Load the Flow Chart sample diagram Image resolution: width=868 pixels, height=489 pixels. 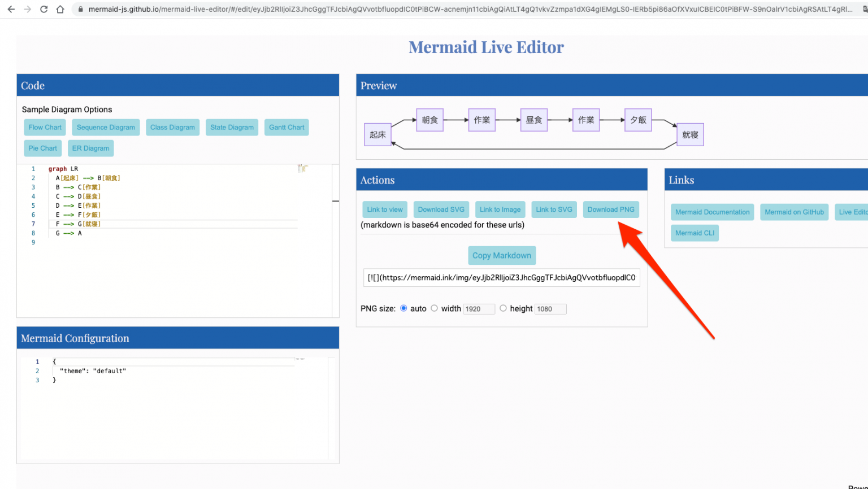point(45,127)
